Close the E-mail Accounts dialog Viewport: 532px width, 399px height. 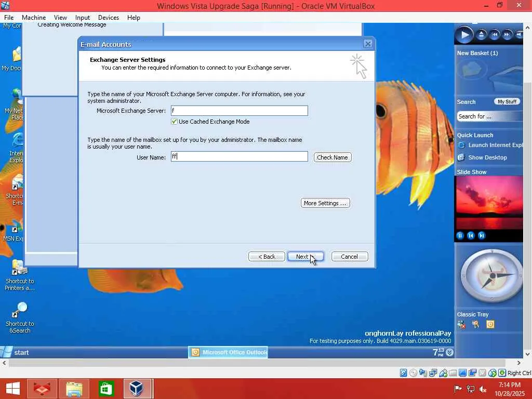(368, 44)
